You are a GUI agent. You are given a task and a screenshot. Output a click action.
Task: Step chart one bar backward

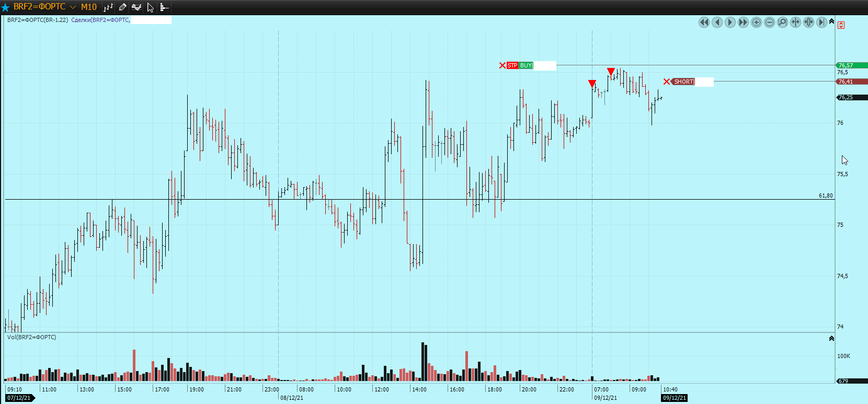click(717, 22)
